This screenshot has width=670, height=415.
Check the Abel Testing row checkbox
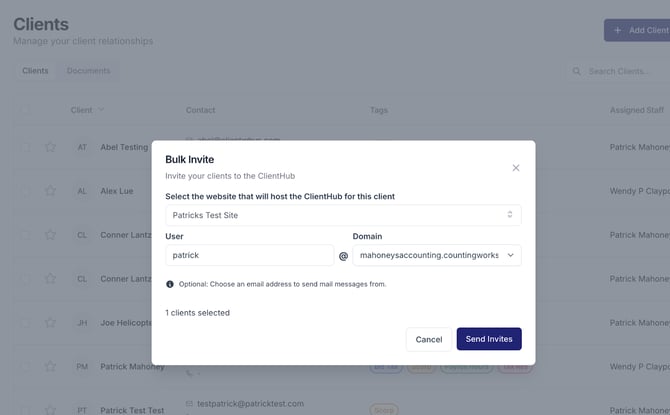(x=26, y=147)
